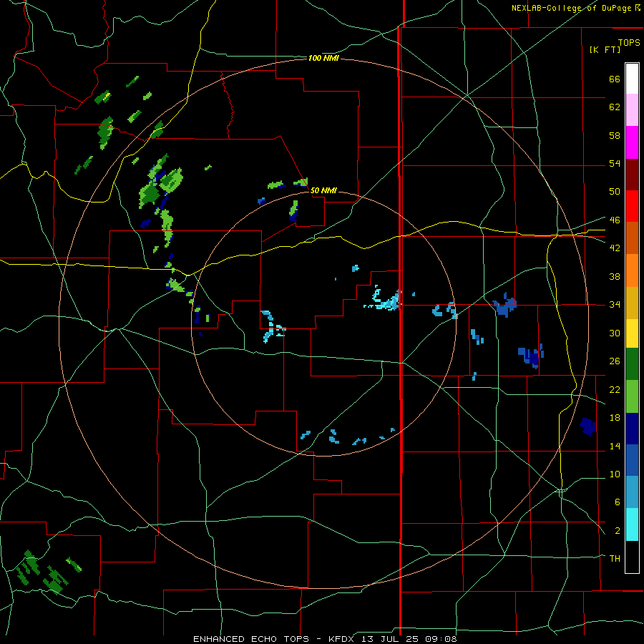Screen dimensions: 644x644
Task: Click legend value 66
Action: (615, 79)
